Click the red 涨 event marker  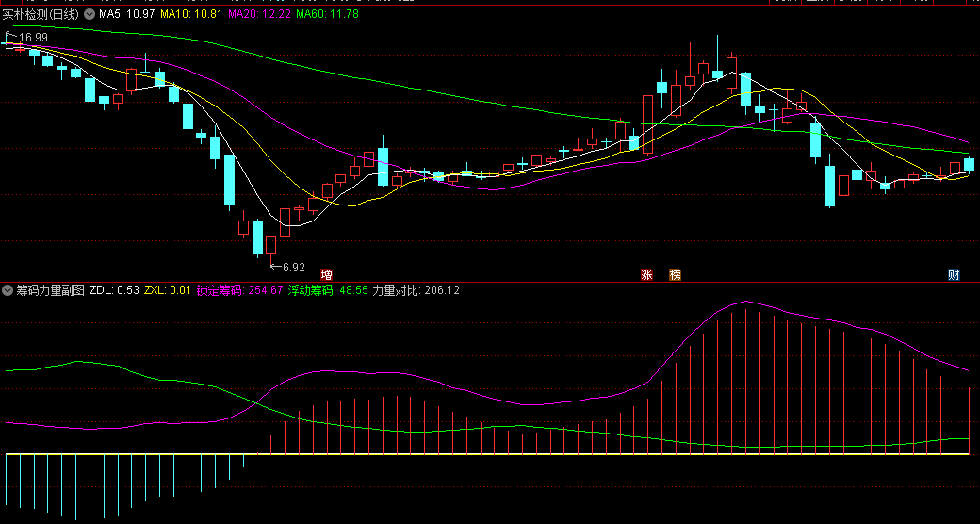coord(646,274)
